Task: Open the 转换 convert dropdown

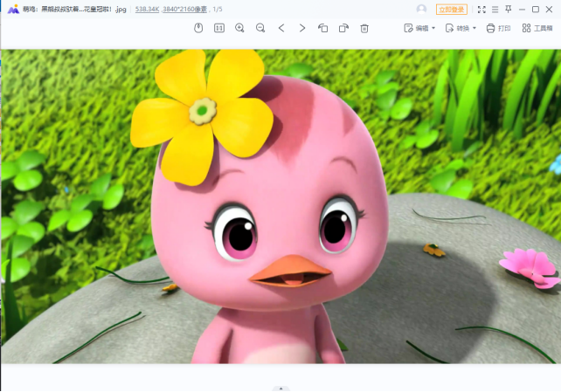Action: coord(461,28)
